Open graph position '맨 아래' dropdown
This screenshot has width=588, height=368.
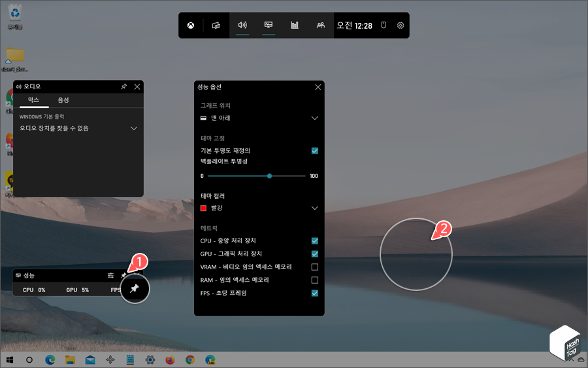tap(259, 118)
